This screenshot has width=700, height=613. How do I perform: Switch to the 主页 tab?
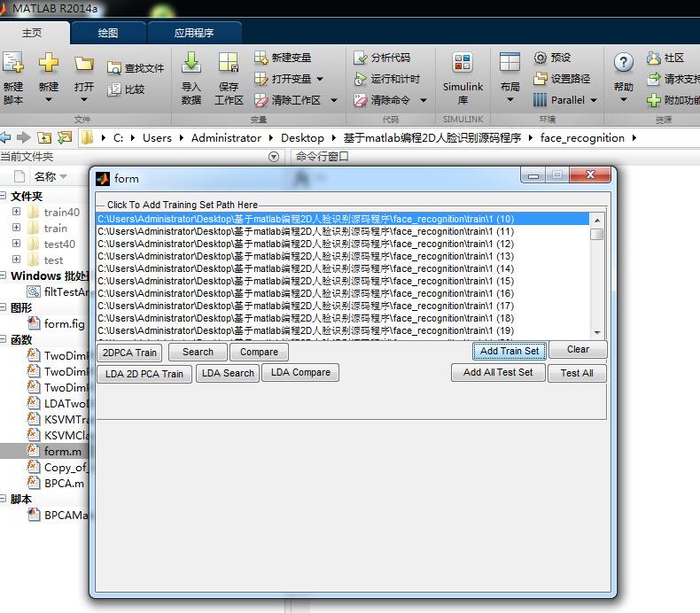tap(32, 33)
